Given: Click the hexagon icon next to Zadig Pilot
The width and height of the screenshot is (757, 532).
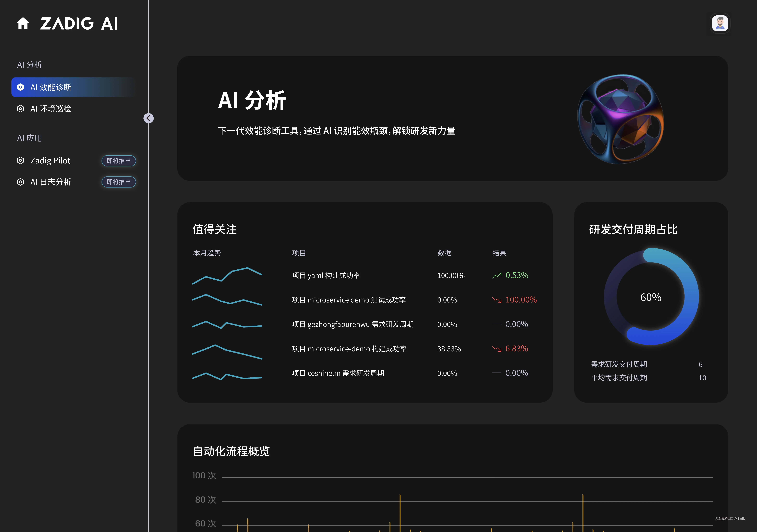Looking at the screenshot, I should 20,161.
